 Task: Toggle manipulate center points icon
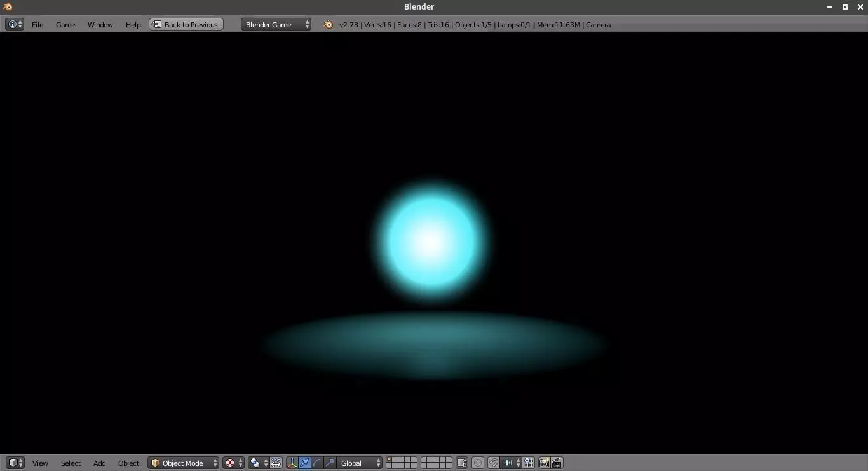pyautogui.click(x=276, y=463)
